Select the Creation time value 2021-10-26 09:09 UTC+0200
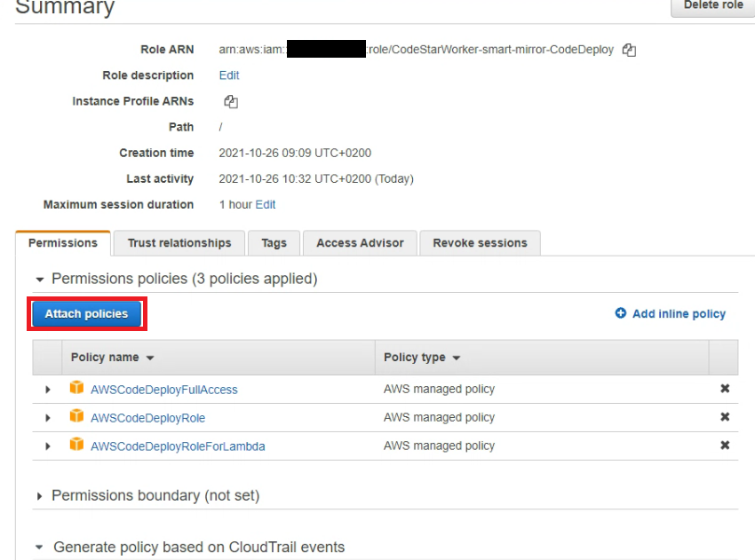 [295, 153]
